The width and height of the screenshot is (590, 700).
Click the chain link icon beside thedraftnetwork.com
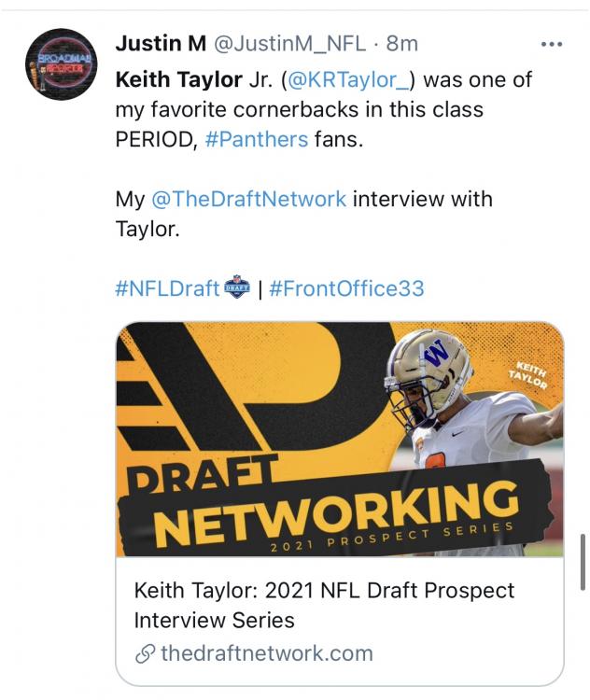(x=145, y=653)
